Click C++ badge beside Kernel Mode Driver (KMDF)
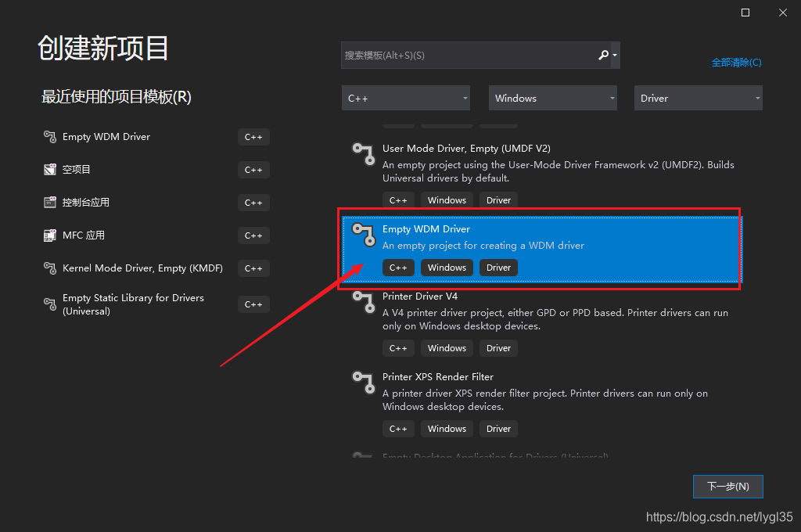This screenshot has width=801, height=532. [253, 268]
